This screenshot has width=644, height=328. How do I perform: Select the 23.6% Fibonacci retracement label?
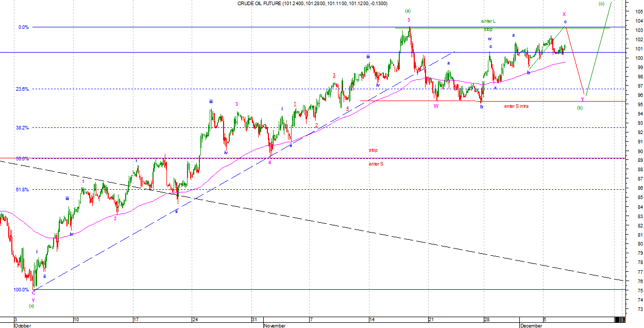pos(22,89)
